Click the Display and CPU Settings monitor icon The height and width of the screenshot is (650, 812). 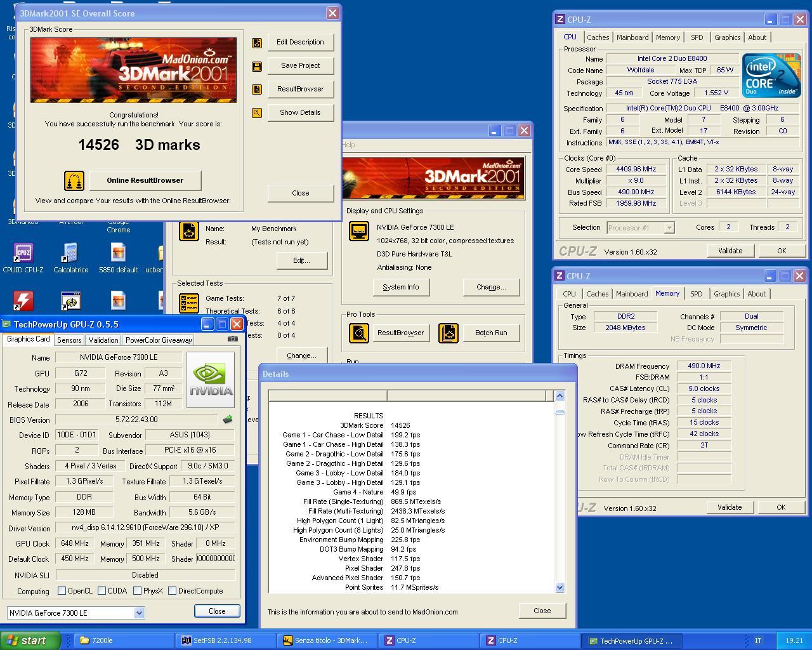[359, 231]
